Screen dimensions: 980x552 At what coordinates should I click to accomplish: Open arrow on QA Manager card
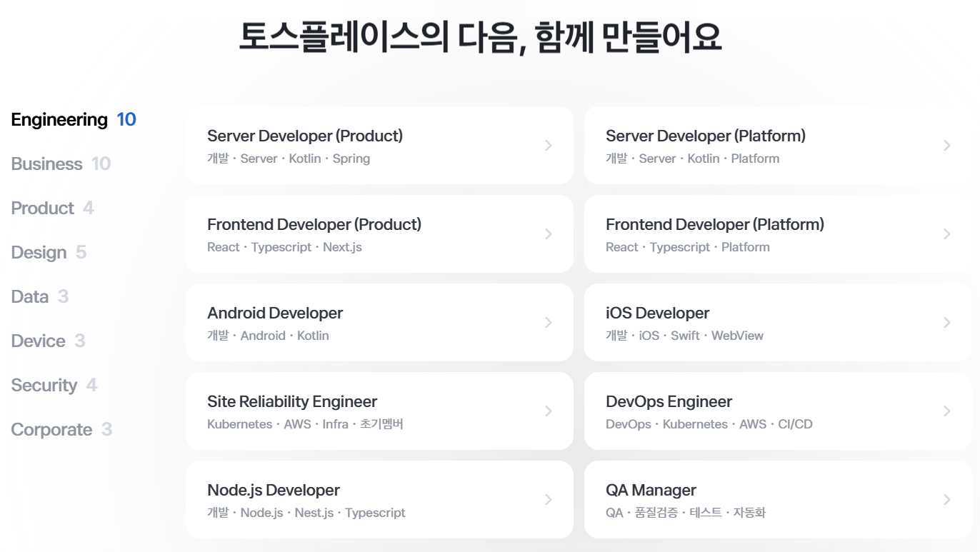tap(947, 500)
